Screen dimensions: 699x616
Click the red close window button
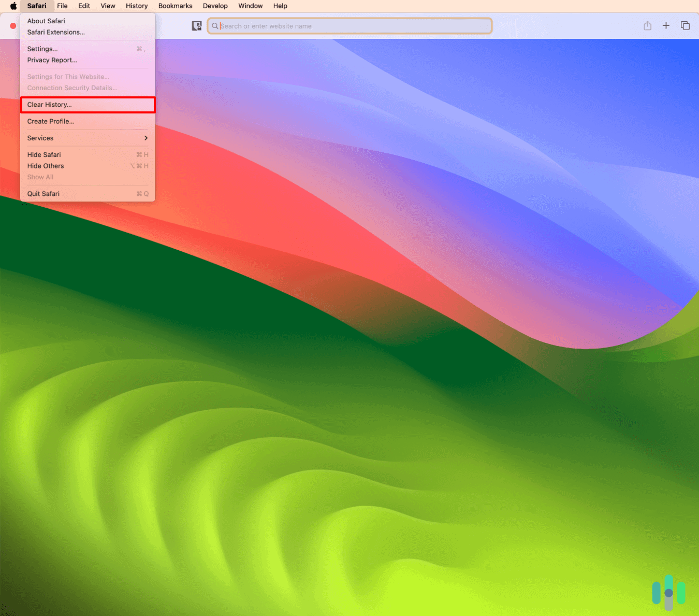13,26
